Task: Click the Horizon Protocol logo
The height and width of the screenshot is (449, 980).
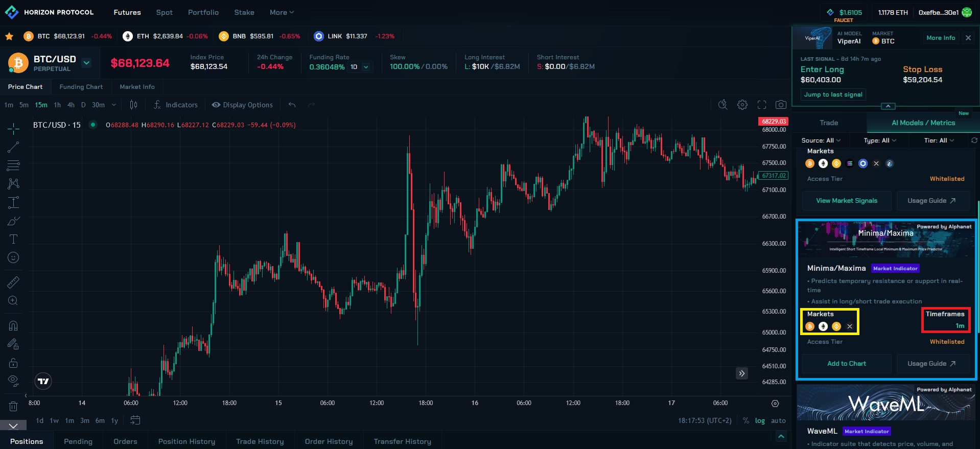Action: click(49, 12)
